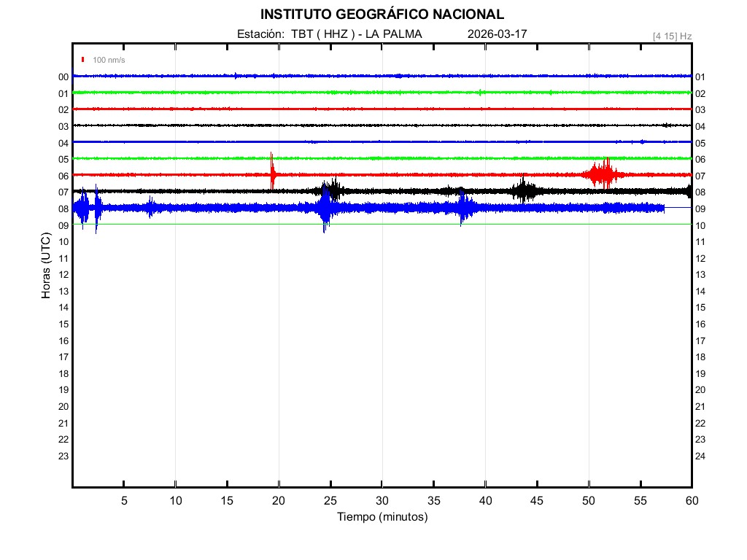Click the red burst near minute 51 on the 06 trace

click(x=604, y=174)
